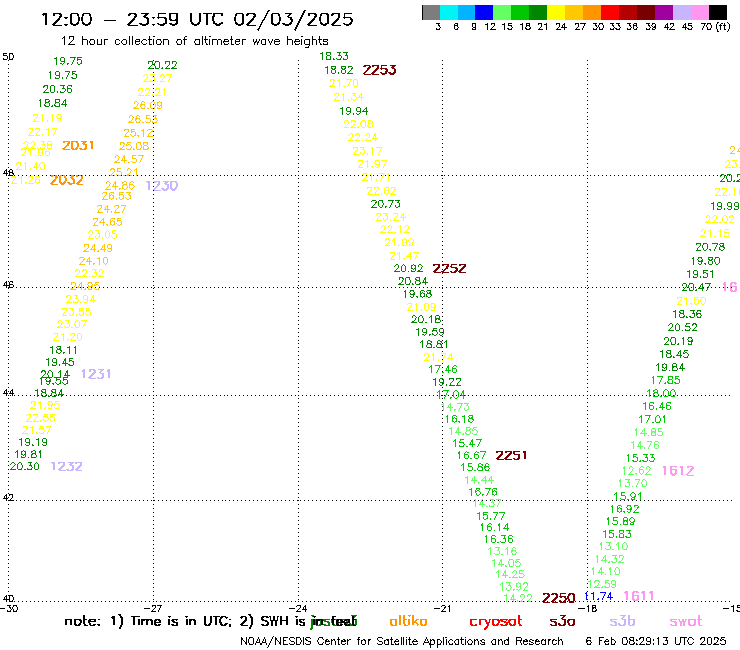
Task: Click the wave height value 16.67
Action: (471, 456)
